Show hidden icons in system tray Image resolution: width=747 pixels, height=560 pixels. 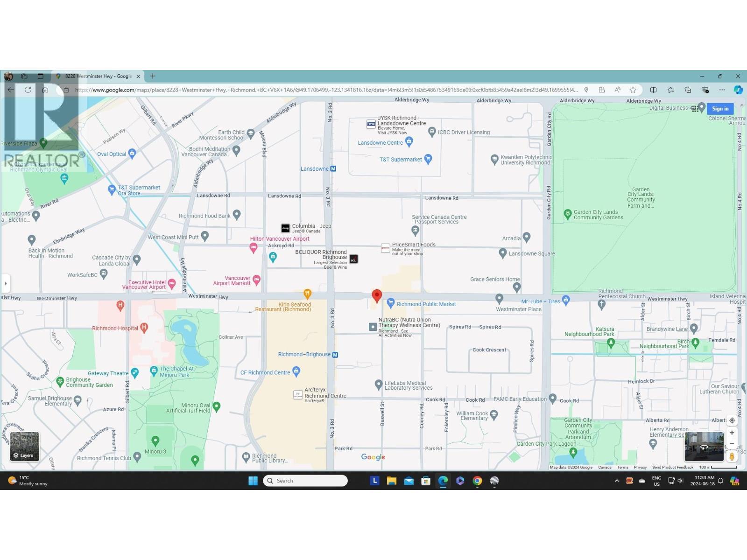tap(617, 481)
